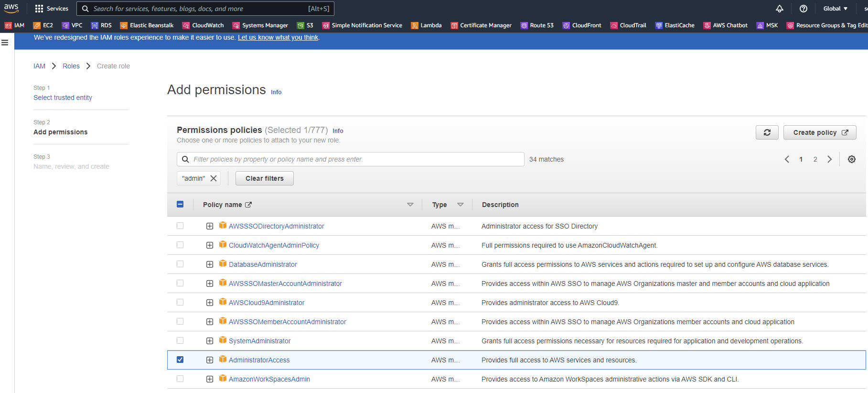Check the SystemAdministrator policy checkbox
Image resolution: width=868 pixels, height=393 pixels.
[x=180, y=340]
